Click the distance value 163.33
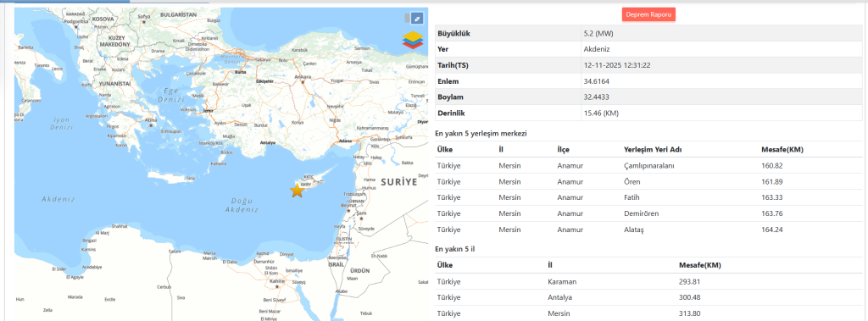 click(772, 197)
